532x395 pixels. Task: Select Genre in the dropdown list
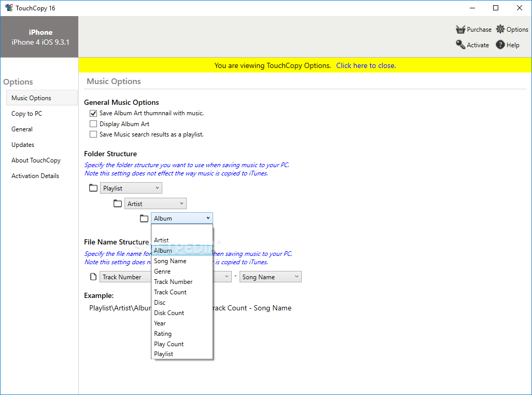(x=182, y=271)
